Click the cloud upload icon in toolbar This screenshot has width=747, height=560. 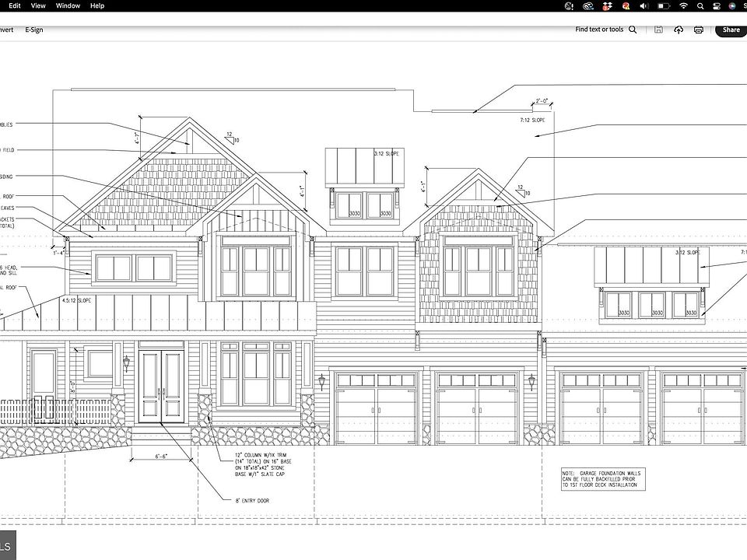point(679,30)
